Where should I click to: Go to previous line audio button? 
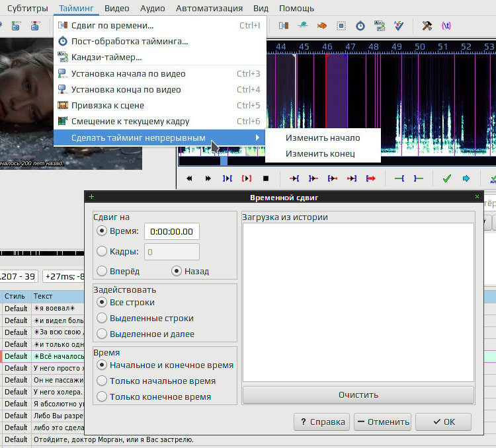189,178
